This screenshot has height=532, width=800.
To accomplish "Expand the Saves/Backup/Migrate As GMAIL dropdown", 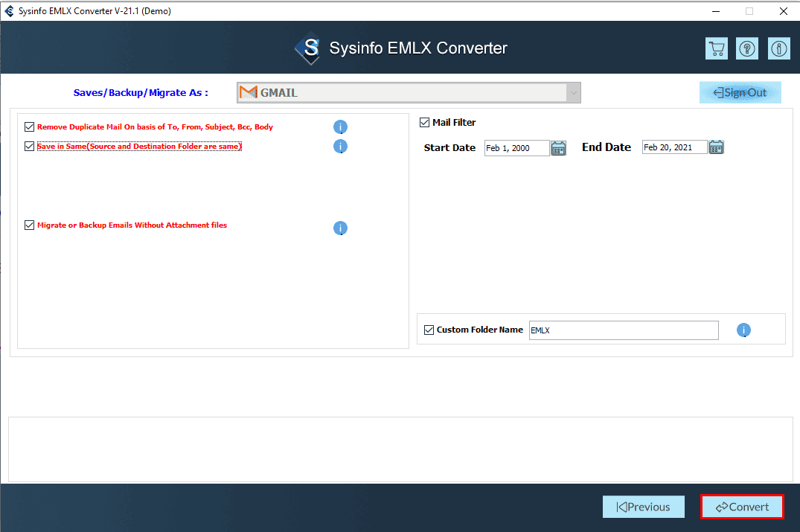I will [x=572, y=93].
